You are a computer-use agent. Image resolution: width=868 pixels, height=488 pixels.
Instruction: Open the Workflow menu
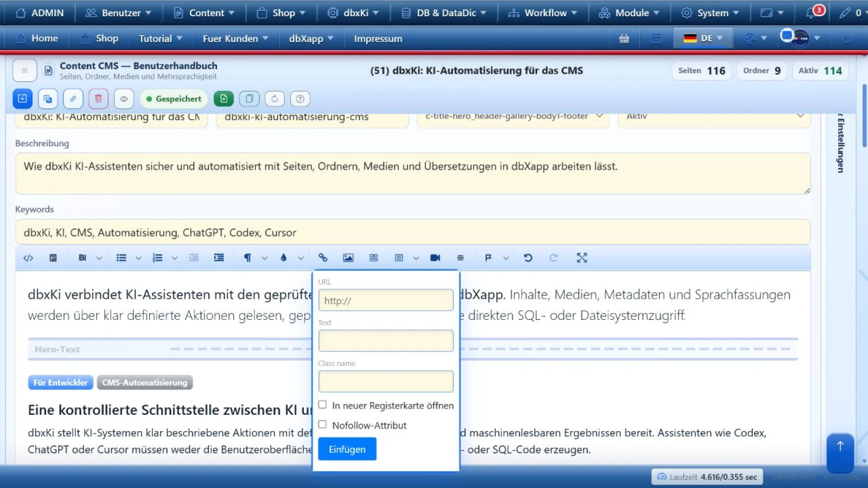pos(542,12)
